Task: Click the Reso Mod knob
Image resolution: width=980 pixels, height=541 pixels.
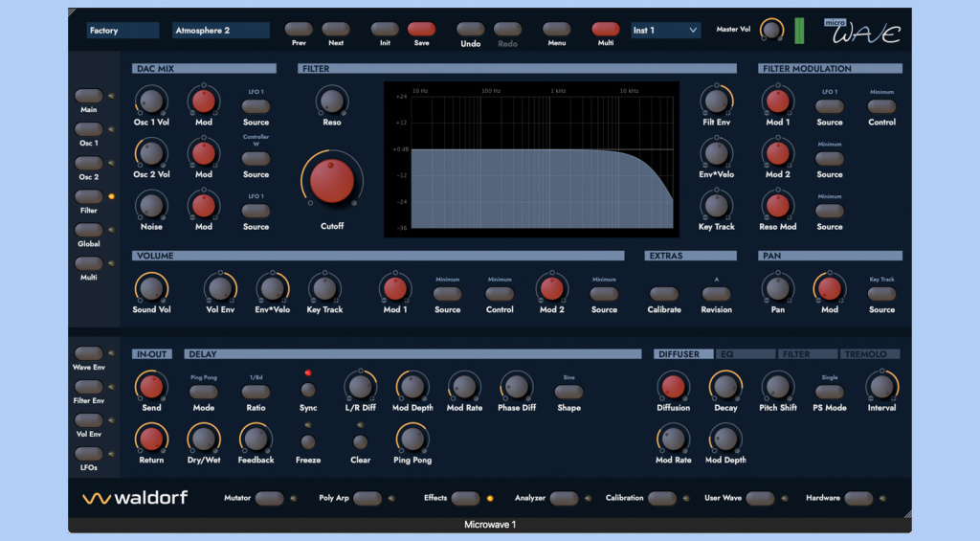Action: pyautogui.click(x=777, y=205)
